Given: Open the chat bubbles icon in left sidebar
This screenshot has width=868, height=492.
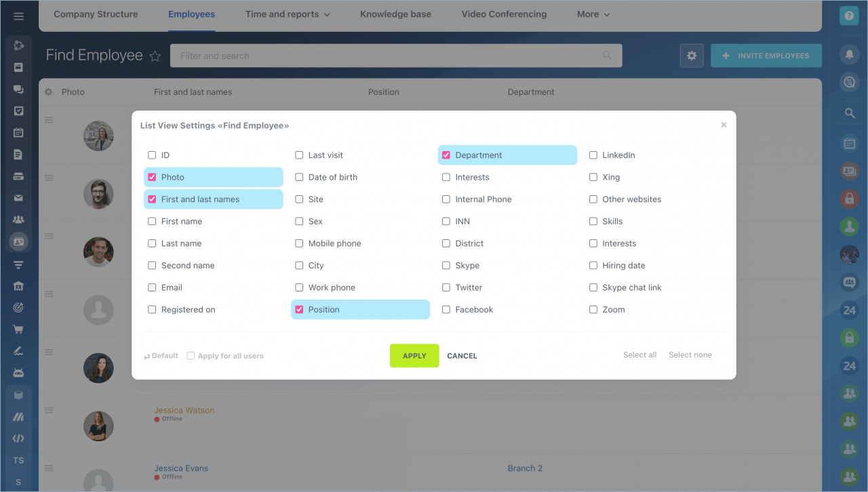Looking at the screenshot, I should click(x=18, y=89).
